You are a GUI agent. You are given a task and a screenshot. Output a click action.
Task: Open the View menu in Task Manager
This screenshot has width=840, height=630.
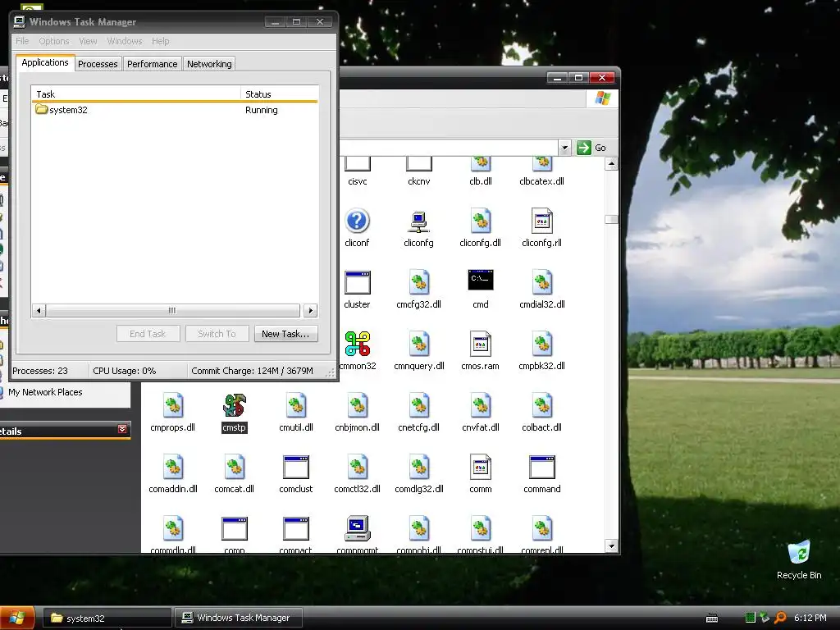point(88,41)
